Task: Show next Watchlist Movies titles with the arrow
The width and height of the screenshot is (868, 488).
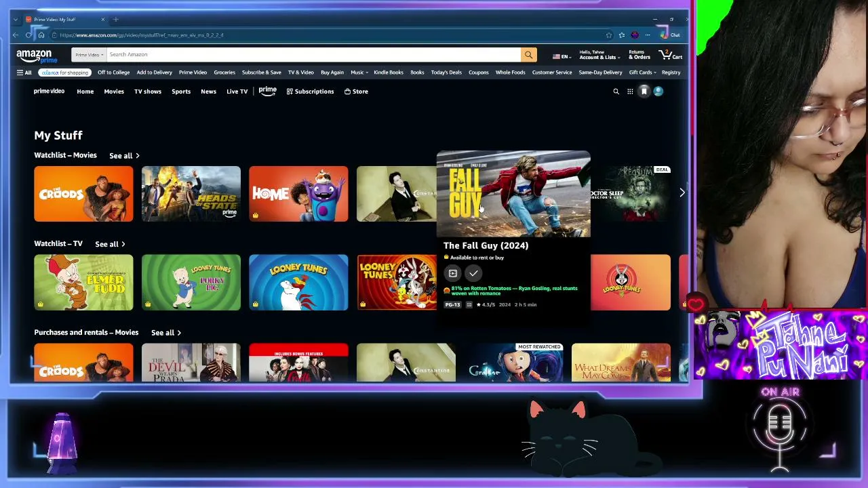Action: pyautogui.click(x=682, y=193)
